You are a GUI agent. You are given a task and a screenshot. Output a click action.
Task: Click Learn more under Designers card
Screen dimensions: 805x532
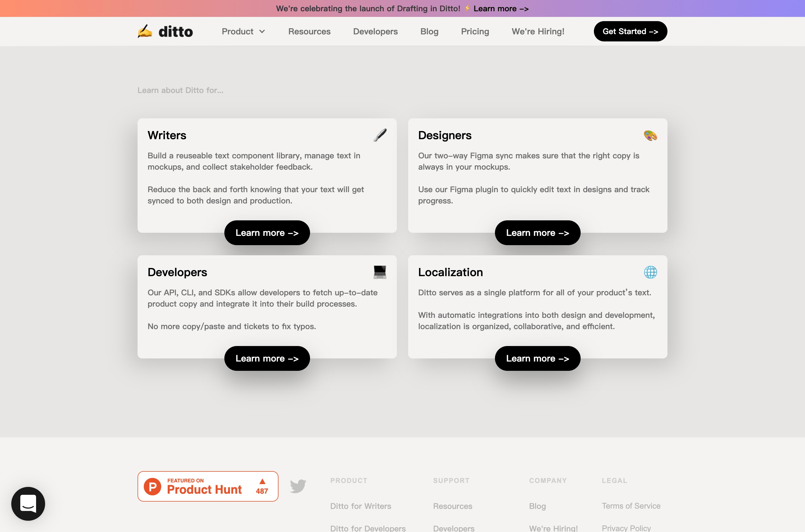click(x=538, y=233)
